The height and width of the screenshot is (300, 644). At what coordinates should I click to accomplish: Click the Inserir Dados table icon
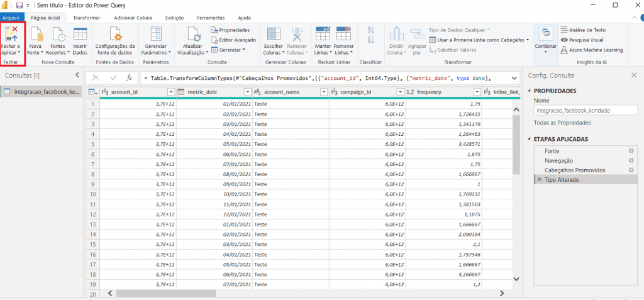[x=80, y=35]
